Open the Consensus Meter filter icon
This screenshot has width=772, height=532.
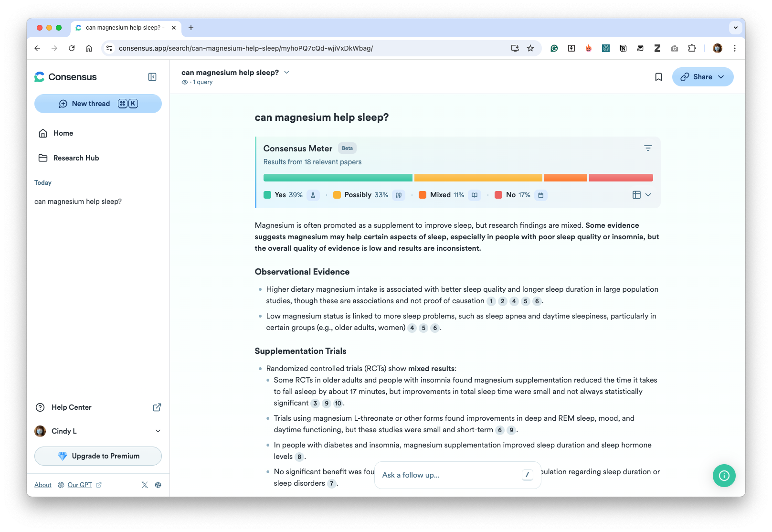(x=647, y=148)
